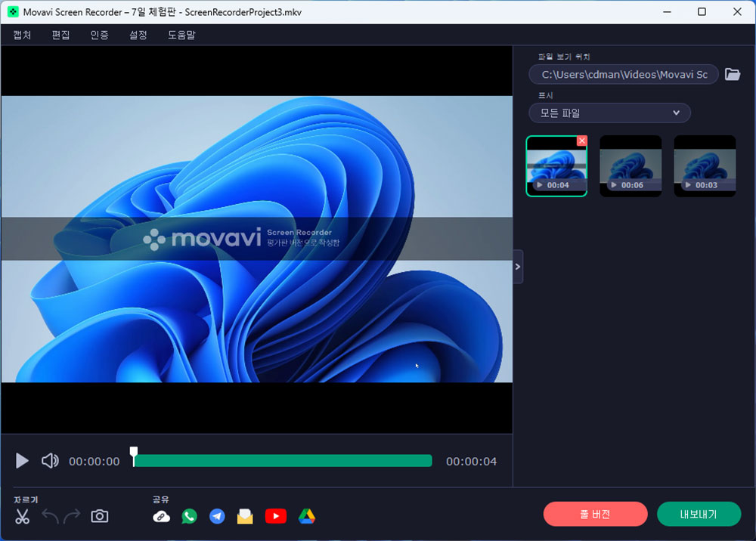Click the video preview area
Image resolution: width=756 pixels, height=541 pixels.
tap(256, 239)
